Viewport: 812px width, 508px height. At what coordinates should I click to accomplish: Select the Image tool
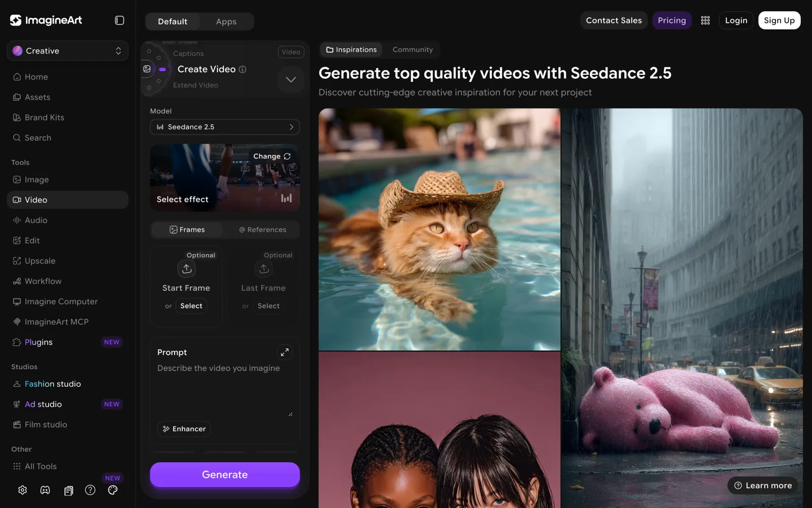click(x=67, y=179)
